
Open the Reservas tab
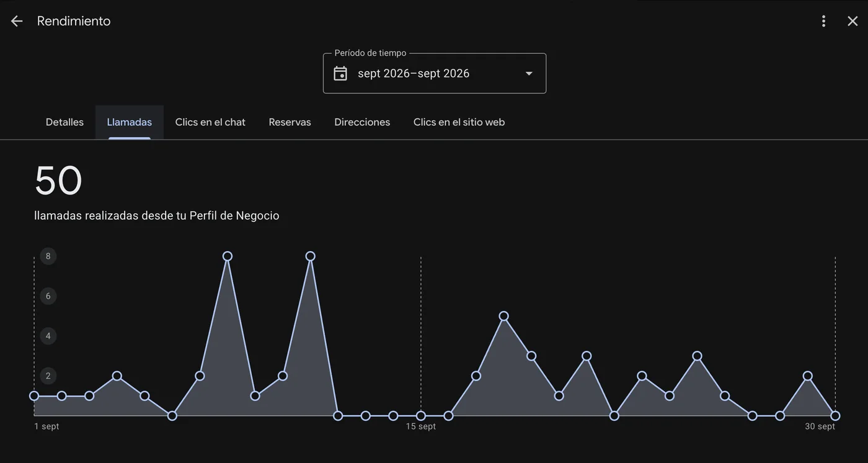(290, 122)
